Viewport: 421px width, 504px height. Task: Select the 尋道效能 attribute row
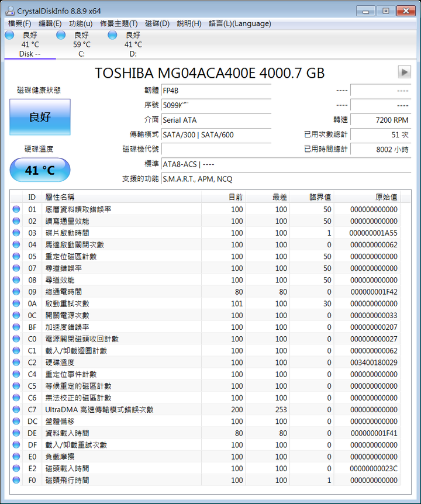coord(205,280)
